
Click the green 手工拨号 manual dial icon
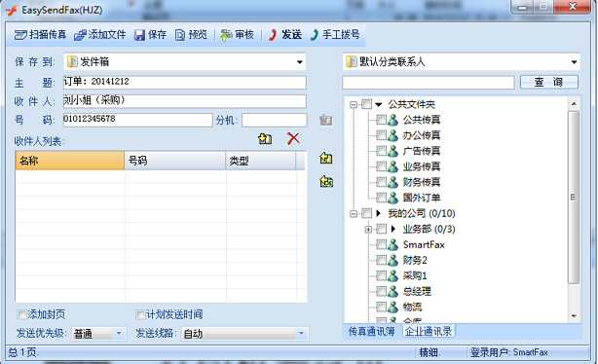coord(314,35)
